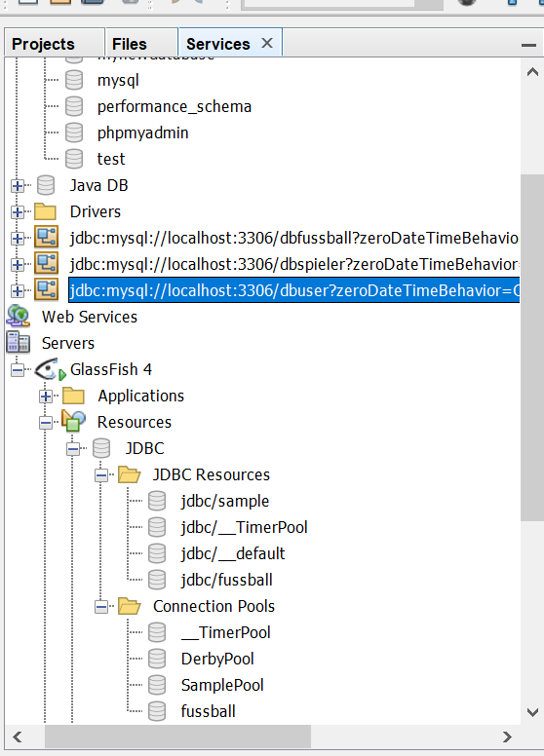Open the Files tab
Screen dimensions: 544x756
[x=130, y=44]
